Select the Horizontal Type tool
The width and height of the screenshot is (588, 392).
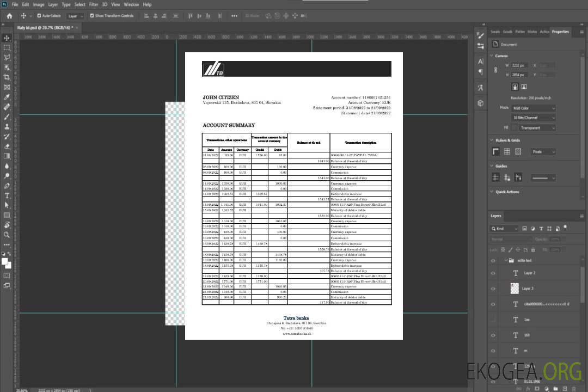click(x=7, y=195)
